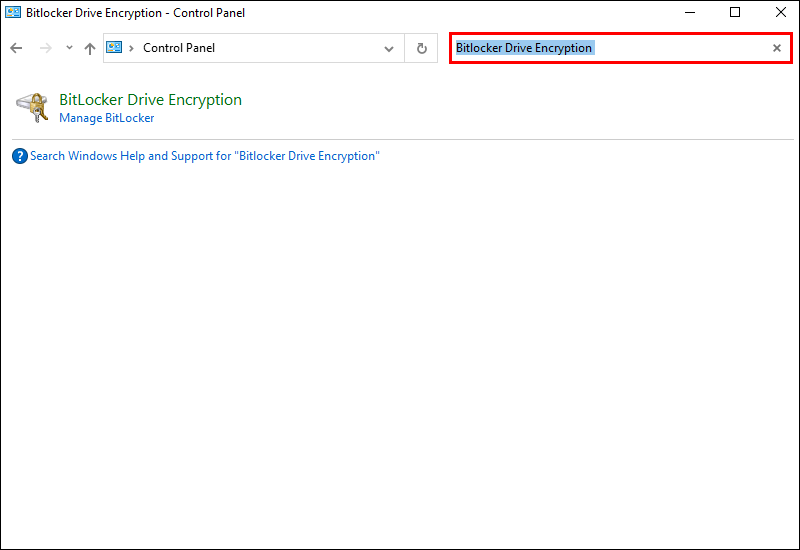The height and width of the screenshot is (550, 800).
Task: Click the blue help question mark icon
Action: tap(19, 156)
